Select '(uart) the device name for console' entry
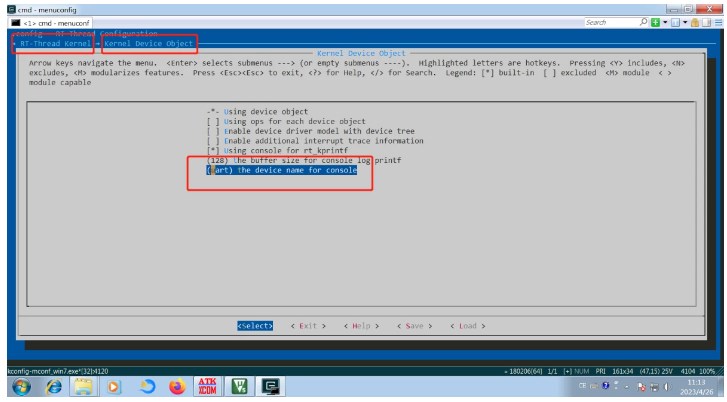Viewport: 727px width, 402px height. coord(281,170)
